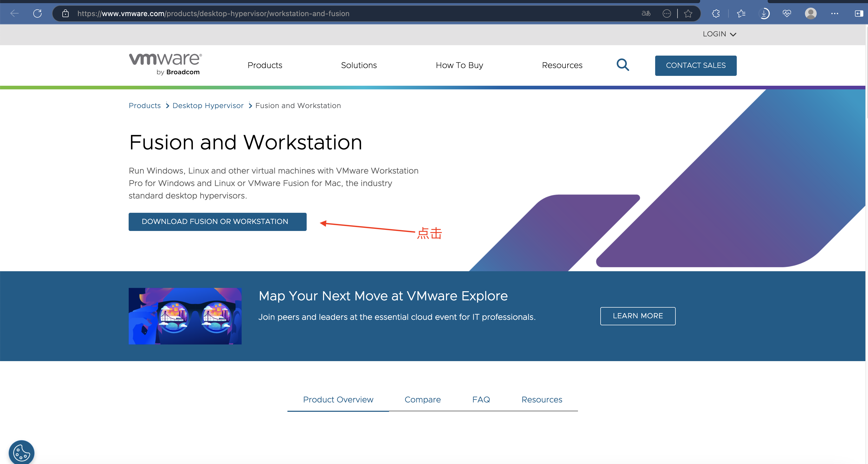Screen dimensions: 868x464
Task: Click the CONTACT SALES button
Action: point(695,65)
